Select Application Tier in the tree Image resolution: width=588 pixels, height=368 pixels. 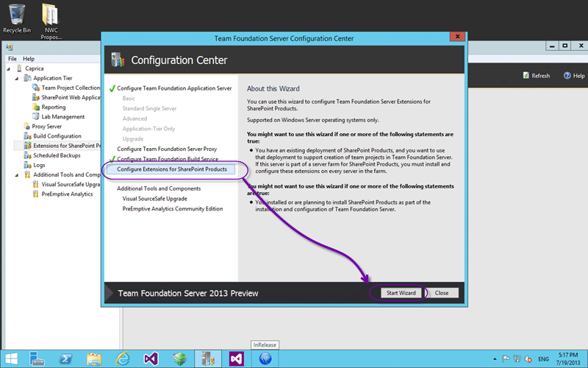click(x=52, y=78)
